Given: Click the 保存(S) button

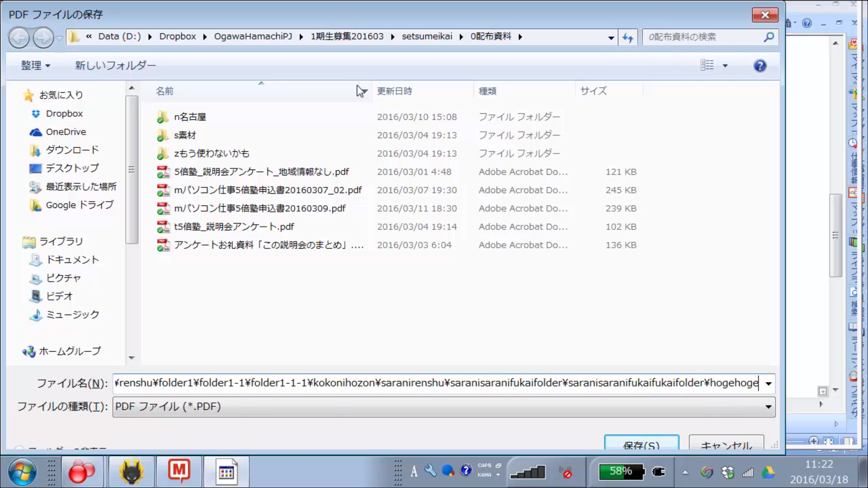Looking at the screenshot, I should (641, 444).
